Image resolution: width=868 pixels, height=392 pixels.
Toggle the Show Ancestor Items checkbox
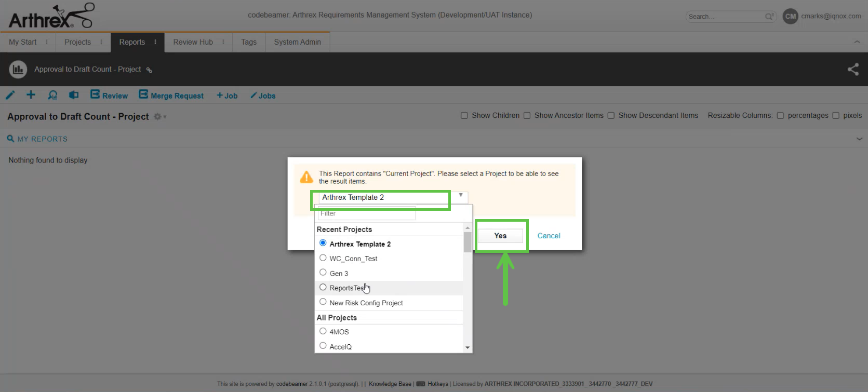click(x=527, y=116)
